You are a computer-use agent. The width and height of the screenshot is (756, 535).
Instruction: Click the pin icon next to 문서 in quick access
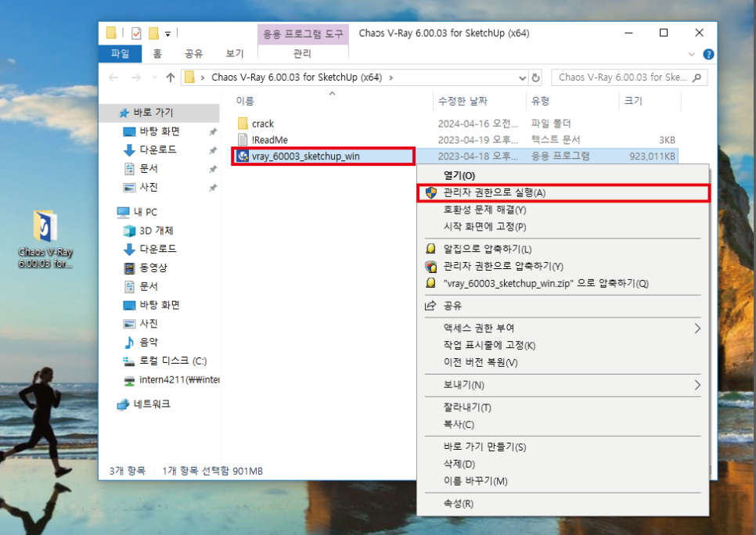(x=213, y=169)
